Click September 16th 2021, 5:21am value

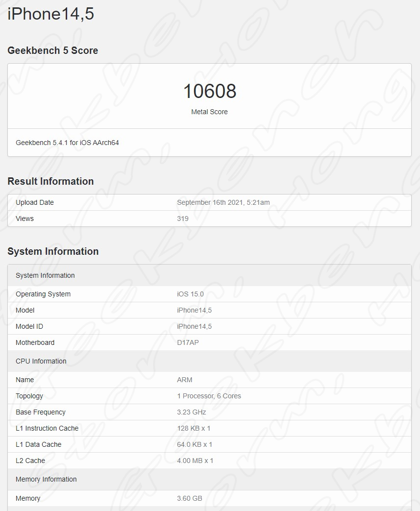tap(223, 202)
